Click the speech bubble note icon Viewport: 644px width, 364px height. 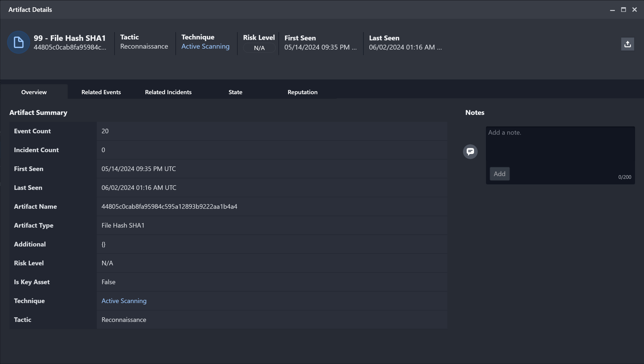[471, 152]
